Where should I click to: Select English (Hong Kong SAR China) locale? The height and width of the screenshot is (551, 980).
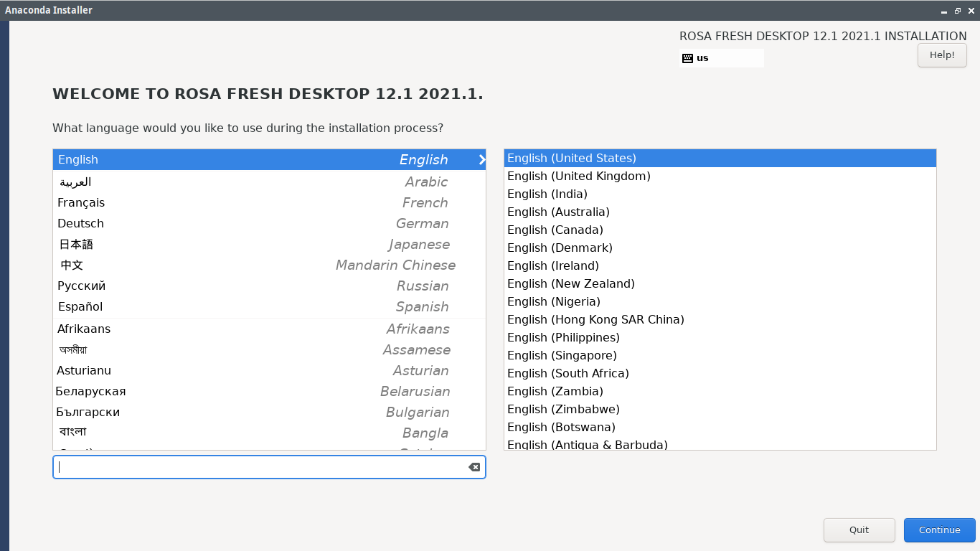click(x=720, y=319)
